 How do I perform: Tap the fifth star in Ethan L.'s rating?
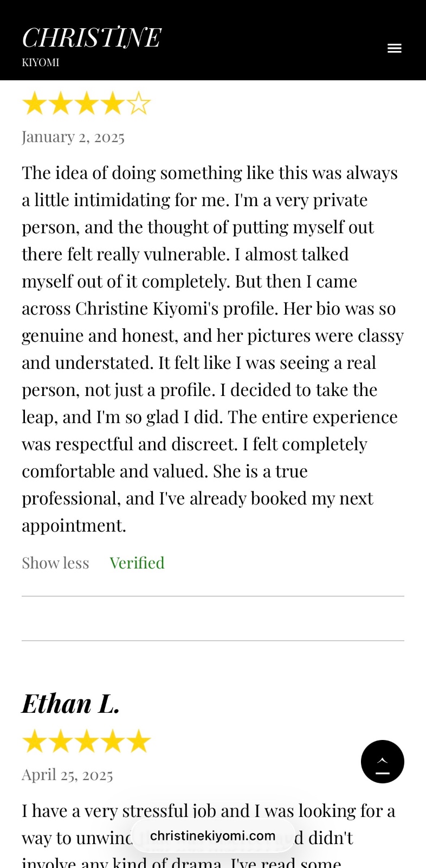click(139, 741)
